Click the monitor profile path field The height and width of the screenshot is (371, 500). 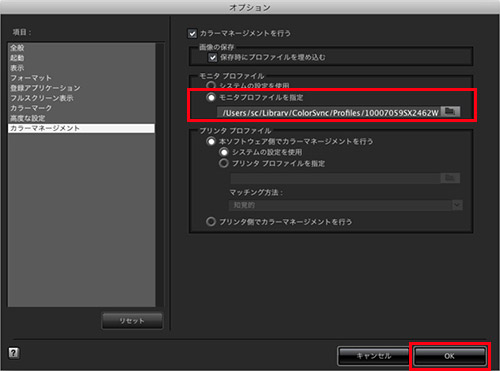[x=329, y=112]
